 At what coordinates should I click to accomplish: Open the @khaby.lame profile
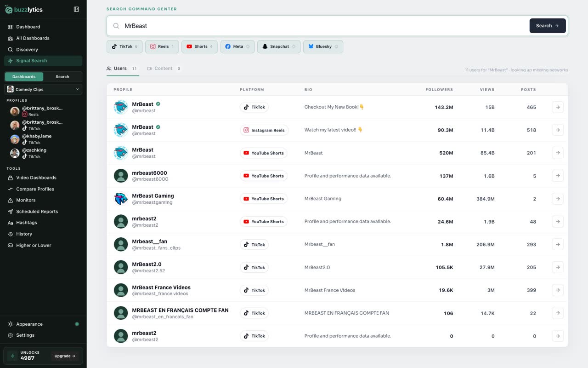43,139
